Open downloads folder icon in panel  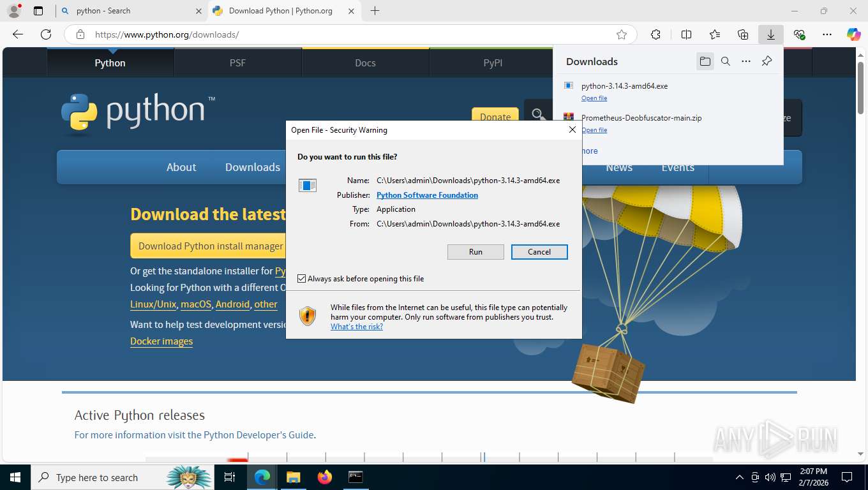click(705, 61)
